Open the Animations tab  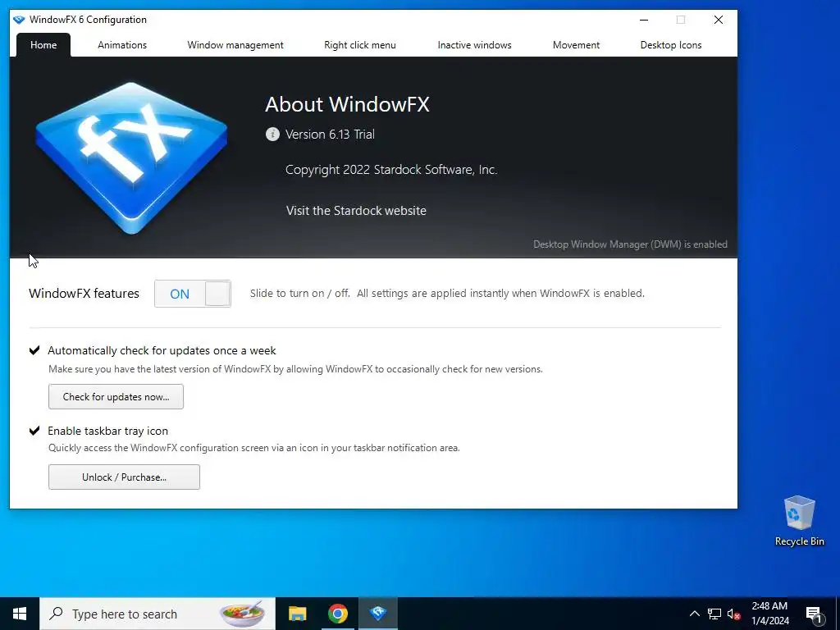coord(122,45)
